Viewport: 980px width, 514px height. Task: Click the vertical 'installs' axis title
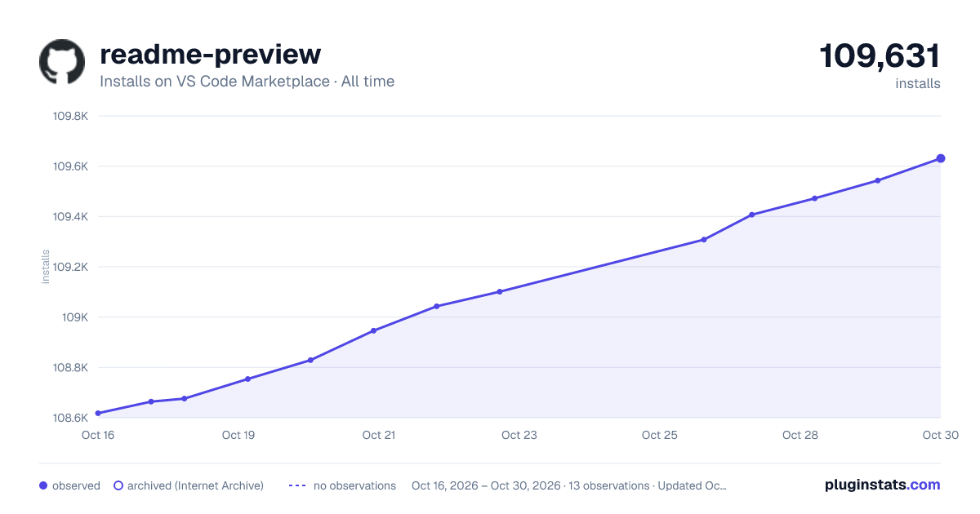pyautogui.click(x=46, y=267)
